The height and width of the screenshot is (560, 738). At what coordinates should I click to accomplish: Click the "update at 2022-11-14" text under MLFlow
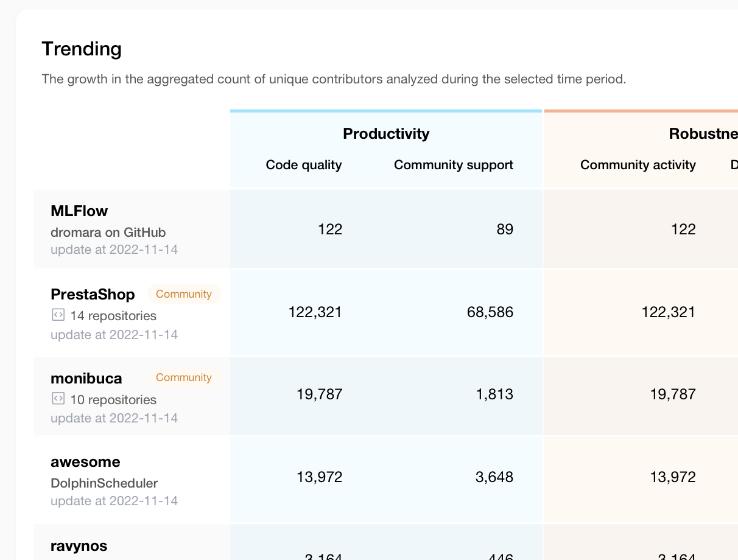(x=113, y=250)
